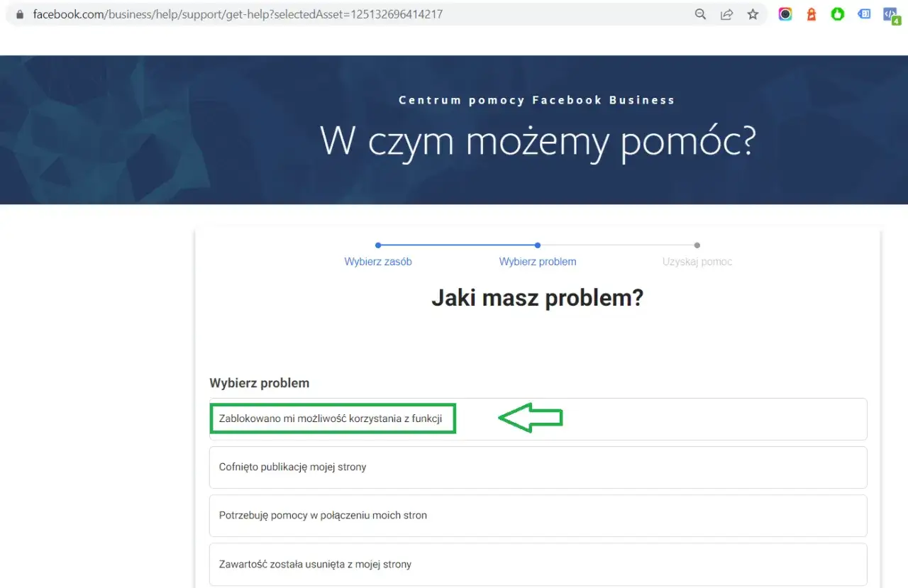
Task: Open the green thumbs-up extension
Action: click(838, 14)
